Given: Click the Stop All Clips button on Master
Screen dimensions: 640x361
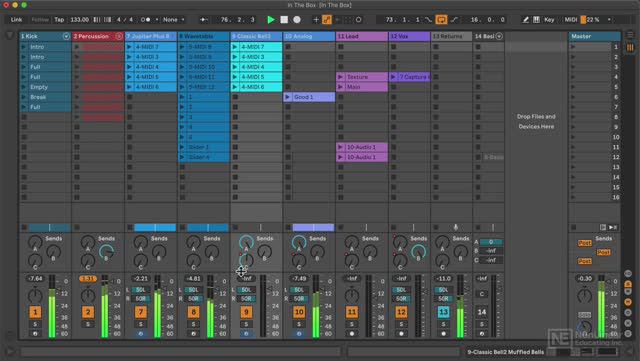Looking at the screenshot, I should tap(573, 227).
